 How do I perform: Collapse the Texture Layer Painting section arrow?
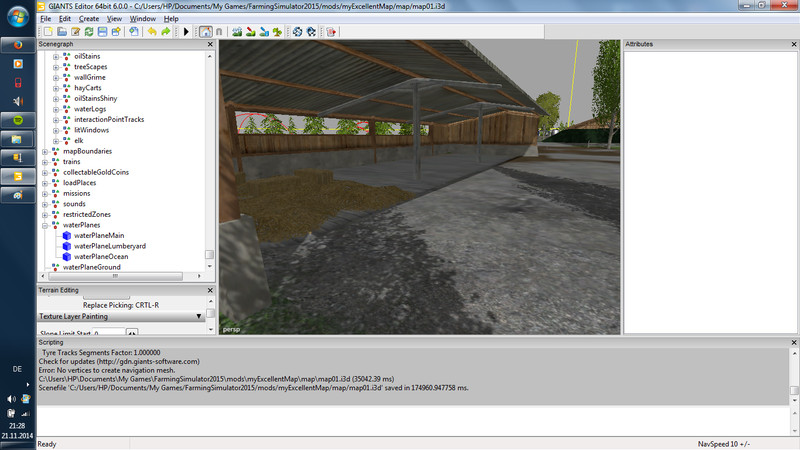tap(199, 316)
